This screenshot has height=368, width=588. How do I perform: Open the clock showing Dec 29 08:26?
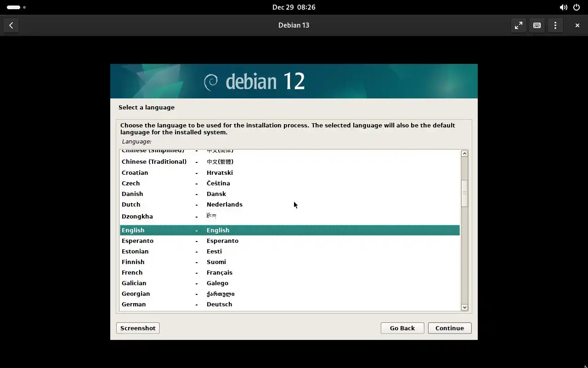pyautogui.click(x=294, y=7)
